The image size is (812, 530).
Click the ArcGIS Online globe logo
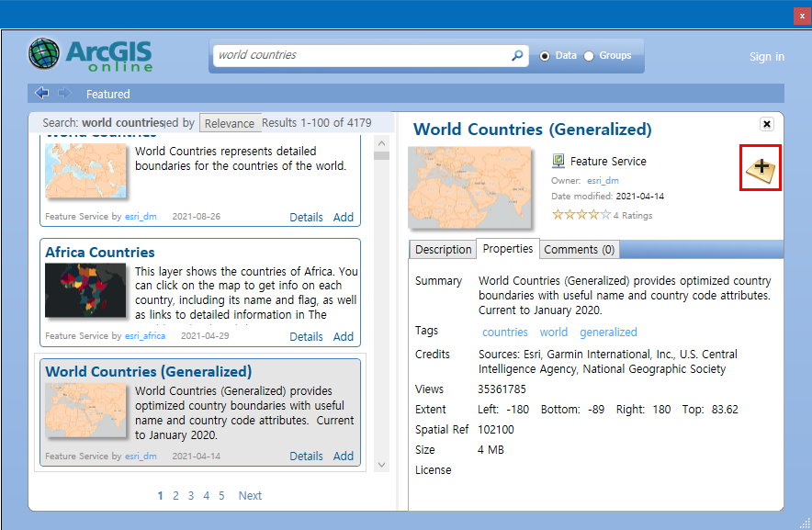click(44, 54)
